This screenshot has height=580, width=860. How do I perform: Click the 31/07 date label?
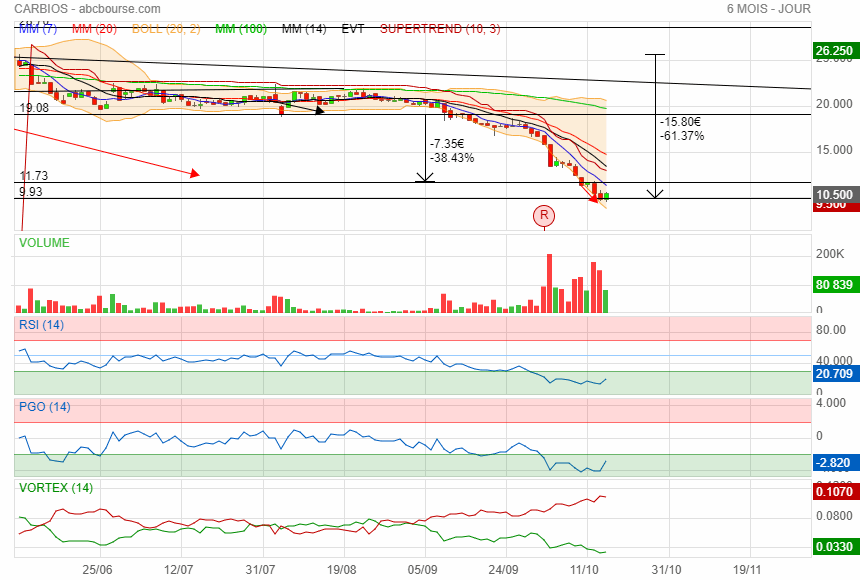(x=260, y=570)
